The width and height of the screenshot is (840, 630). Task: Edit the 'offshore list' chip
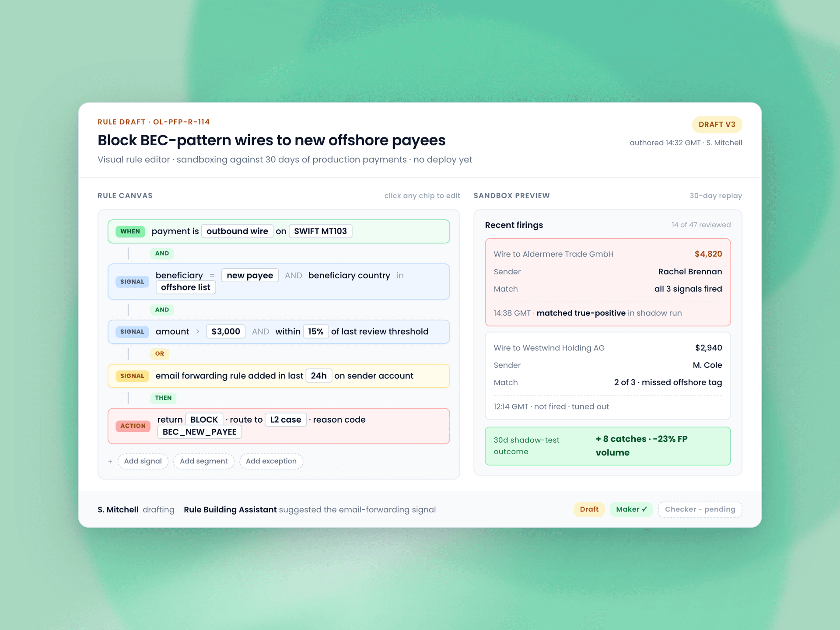(185, 287)
